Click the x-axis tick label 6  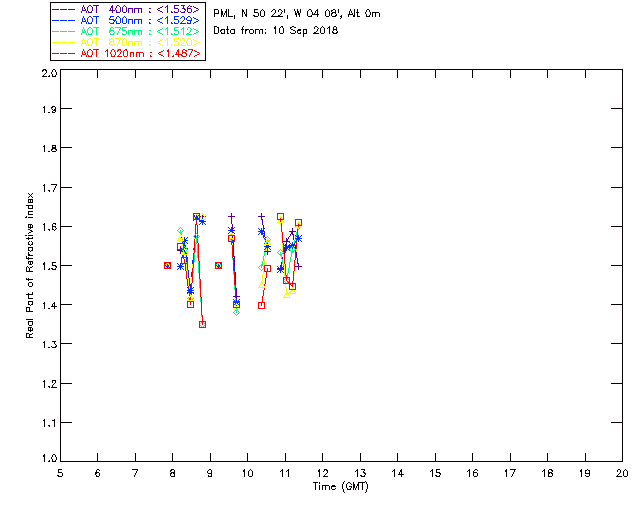[98, 473]
